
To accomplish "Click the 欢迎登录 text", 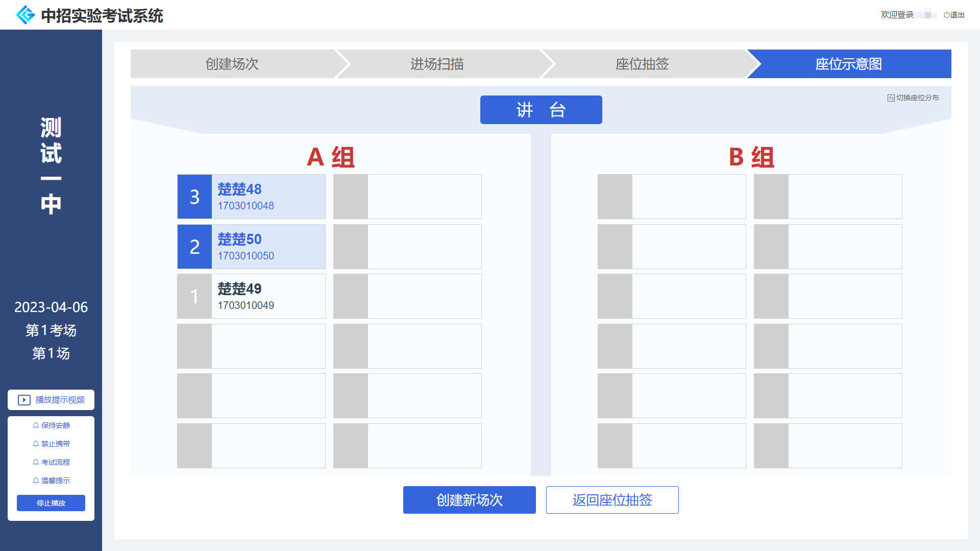I will (897, 15).
